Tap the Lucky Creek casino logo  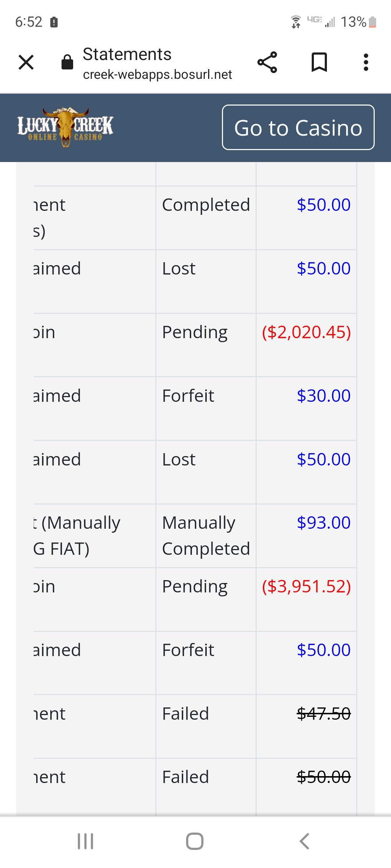65,127
